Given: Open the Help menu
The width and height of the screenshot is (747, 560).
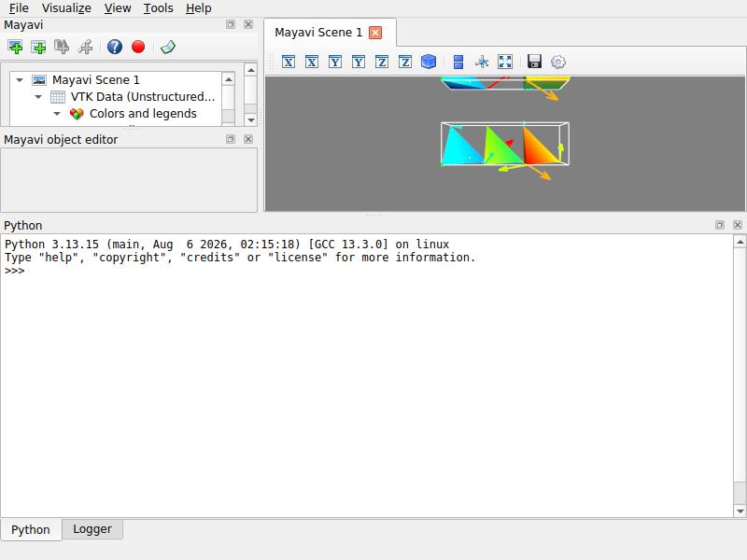Looking at the screenshot, I should click(x=198, y=8).
